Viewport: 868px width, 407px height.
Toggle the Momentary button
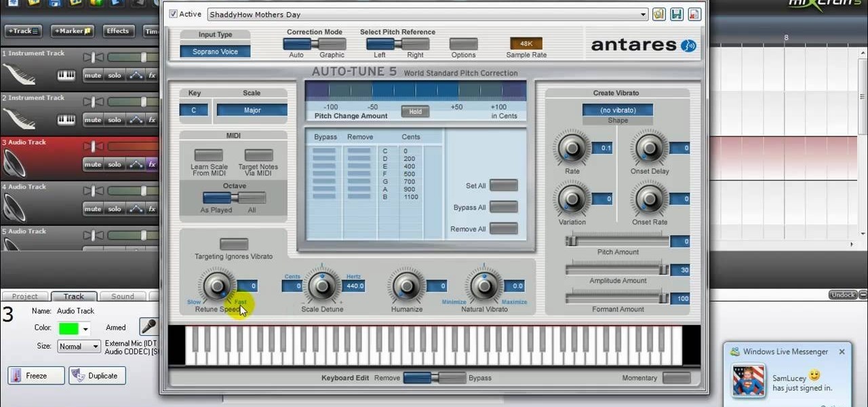[x=676, y=378]
